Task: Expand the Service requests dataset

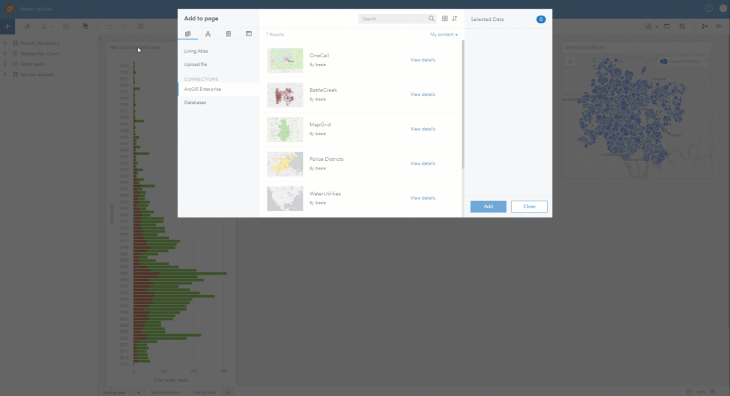Action: (x=5, y=74)
